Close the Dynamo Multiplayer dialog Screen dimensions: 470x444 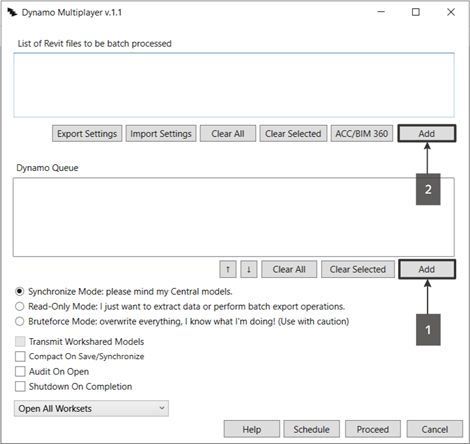click(451, 12)
